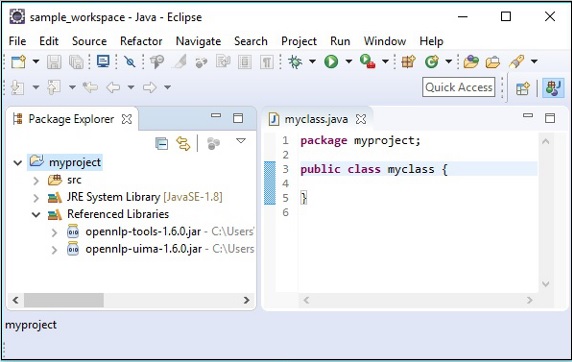This screenshot has width=572, height=362.
Task: Click the Open Console monitor icon
Action: 103,61
